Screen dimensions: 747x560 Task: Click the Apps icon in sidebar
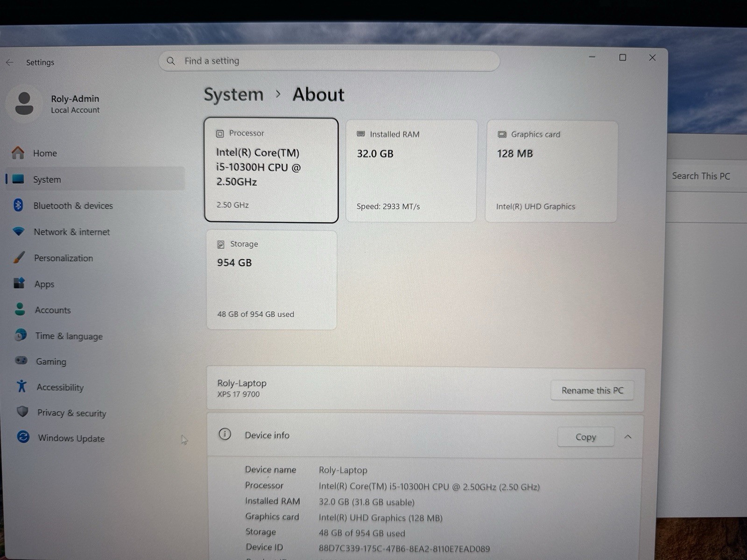click(x=19, y=283)
